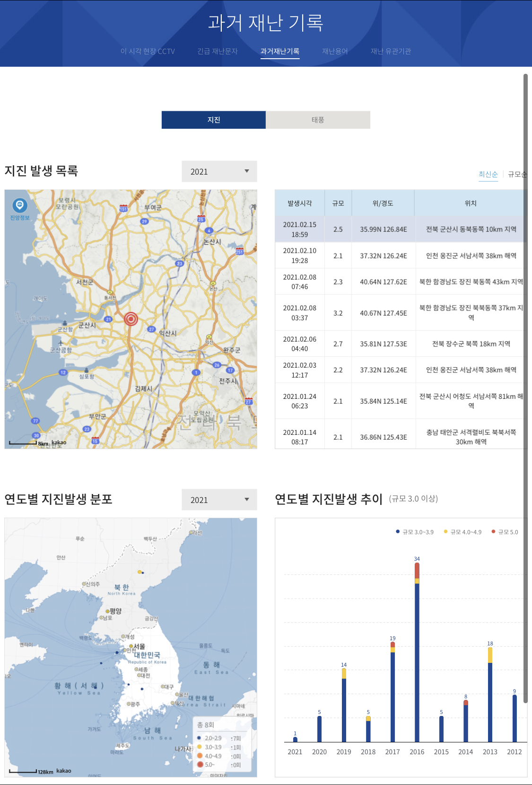
Task: Open 이 시각 현장 CCTV menu
Action: 148,51
